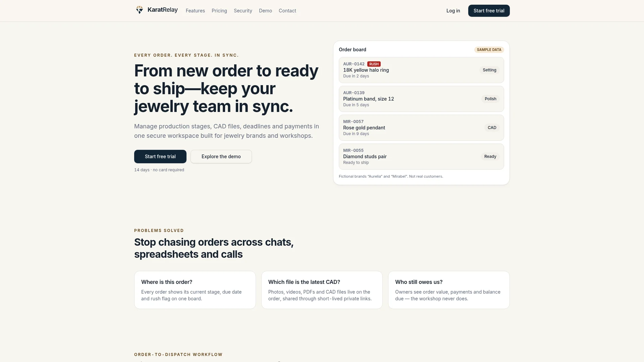Click the 'Ready to ship' status text
644x362 pixels.
coord(356,163)
